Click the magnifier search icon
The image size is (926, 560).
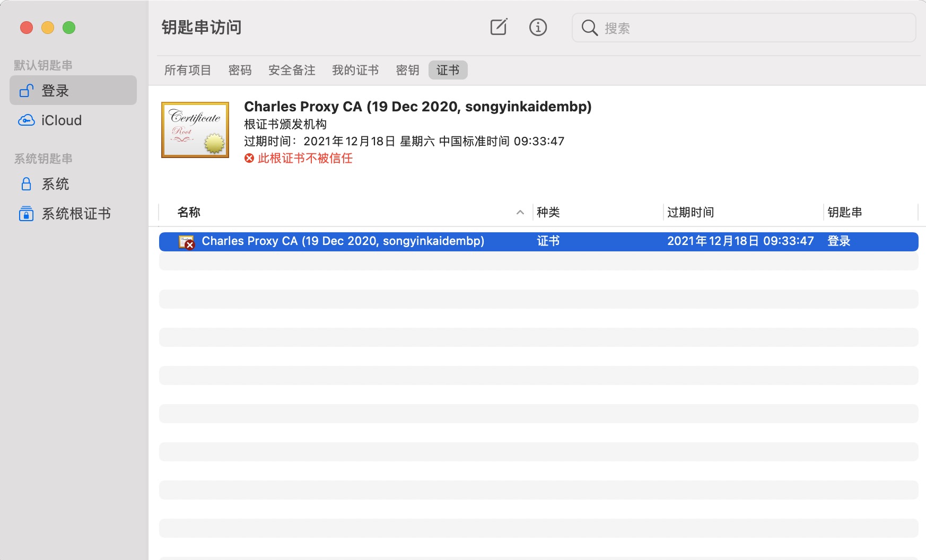[589, 28]
